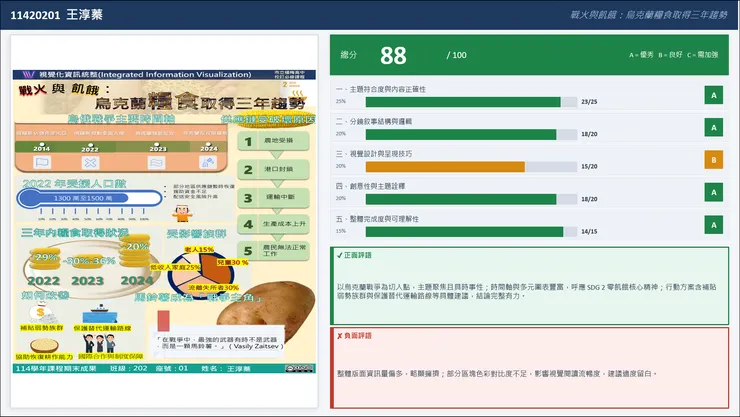Click step number 2 港口封鎖

(273, 169)
